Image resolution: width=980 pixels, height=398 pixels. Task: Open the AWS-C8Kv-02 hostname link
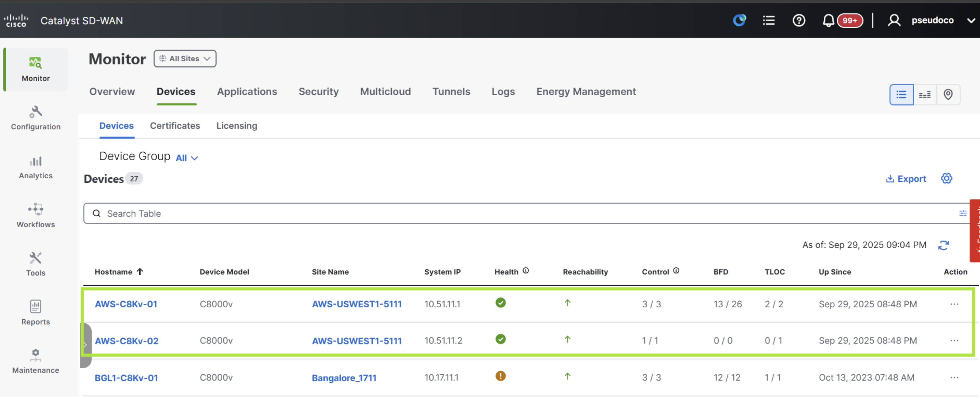pos(127,341)
